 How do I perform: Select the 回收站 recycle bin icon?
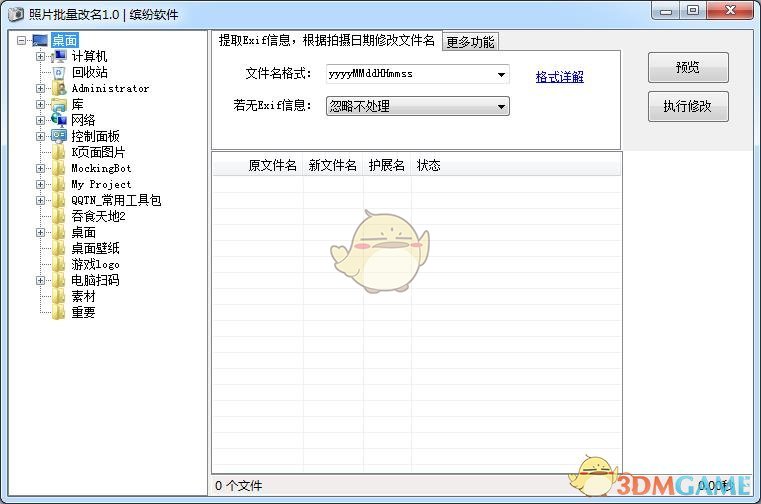click(x=59, y=73)
